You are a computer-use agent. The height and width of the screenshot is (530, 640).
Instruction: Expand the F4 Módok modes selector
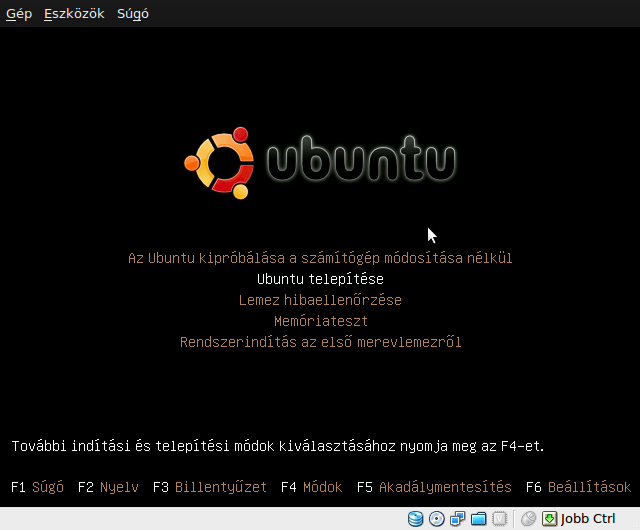[x=311, y=487]
